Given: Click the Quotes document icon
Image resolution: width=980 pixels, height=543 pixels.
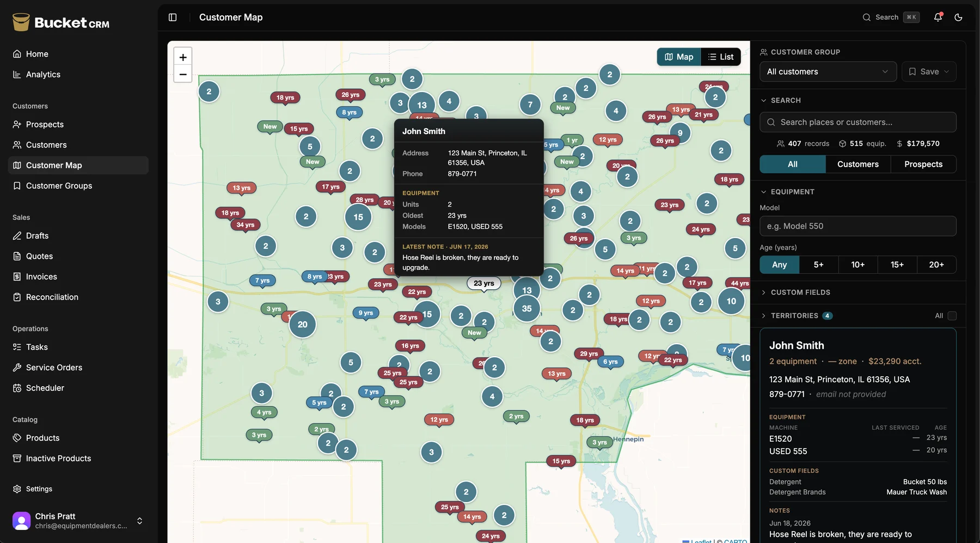Looking at the screenshot, I should [17, 256].
